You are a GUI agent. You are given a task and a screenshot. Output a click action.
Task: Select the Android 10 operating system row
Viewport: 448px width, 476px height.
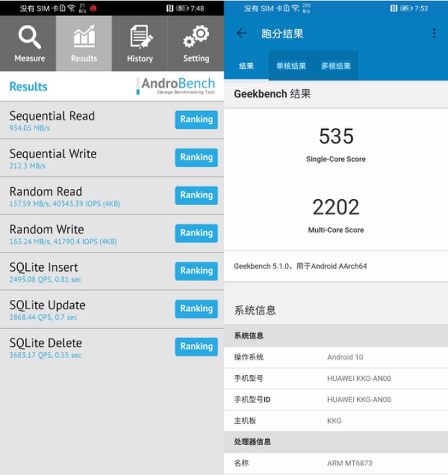(336, 357)
